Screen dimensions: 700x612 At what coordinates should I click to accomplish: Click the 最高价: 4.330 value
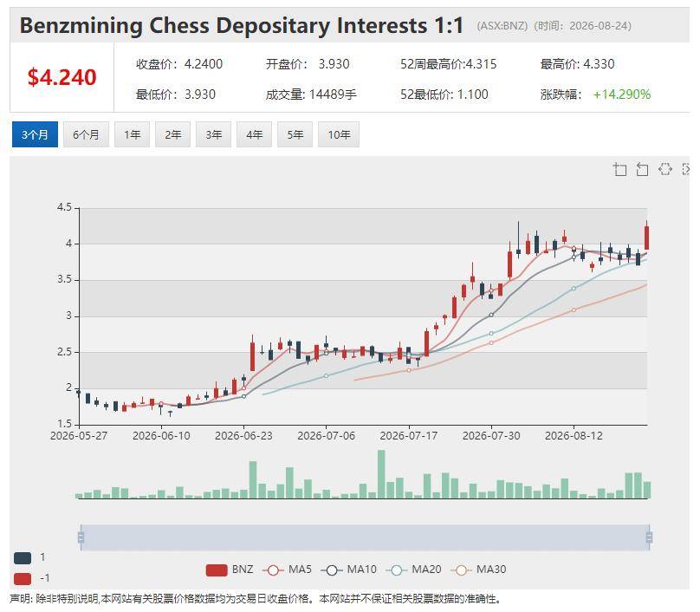(x=577, y=64)
